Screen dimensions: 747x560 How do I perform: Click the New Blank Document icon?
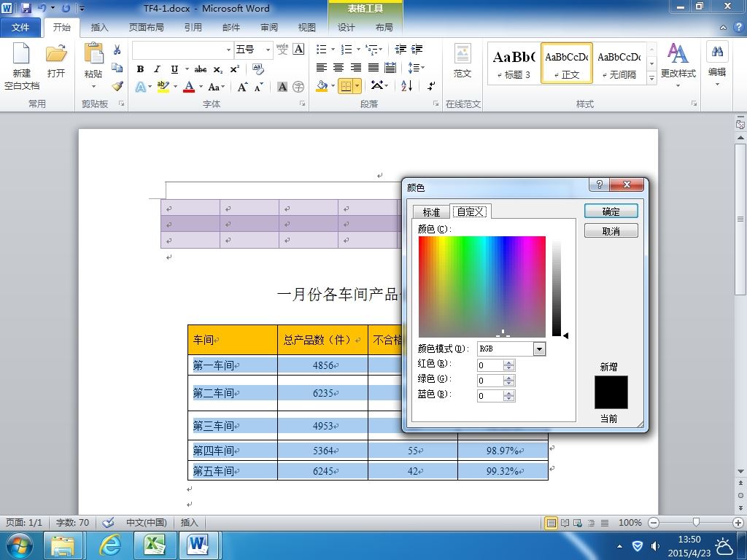[21, 52]
